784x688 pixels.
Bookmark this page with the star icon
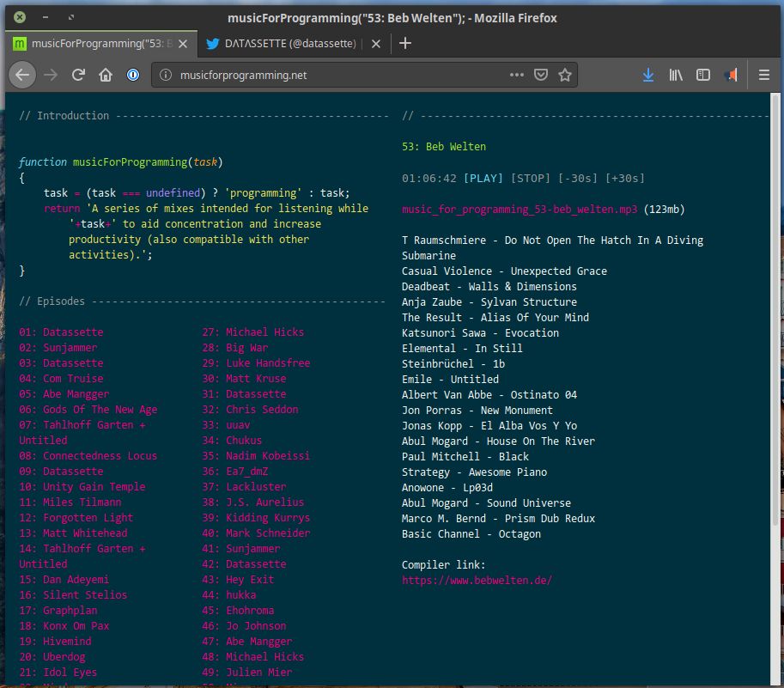[565, 75]
